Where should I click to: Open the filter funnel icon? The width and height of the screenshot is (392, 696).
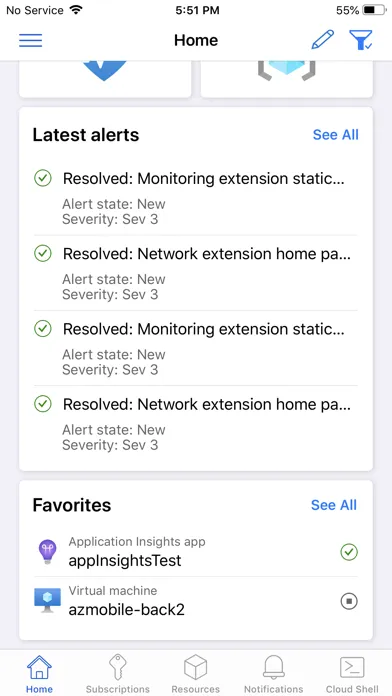360,40
